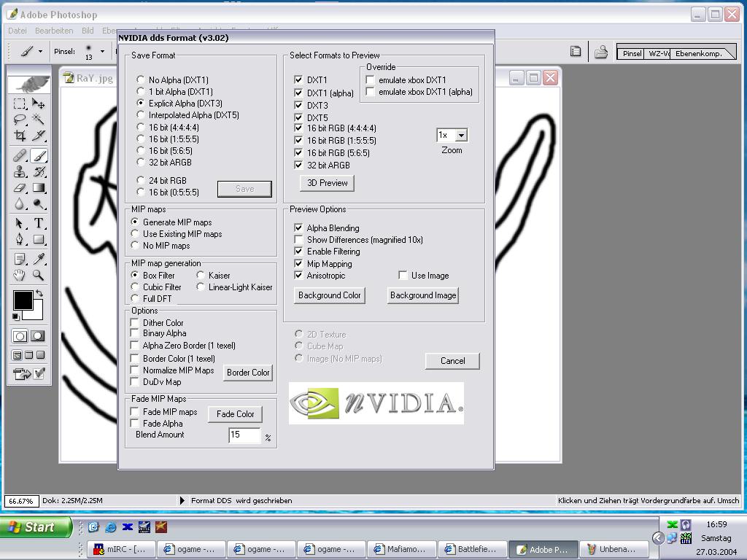Swap foreground and background colors
747x560 pixels.
point(40,293)
